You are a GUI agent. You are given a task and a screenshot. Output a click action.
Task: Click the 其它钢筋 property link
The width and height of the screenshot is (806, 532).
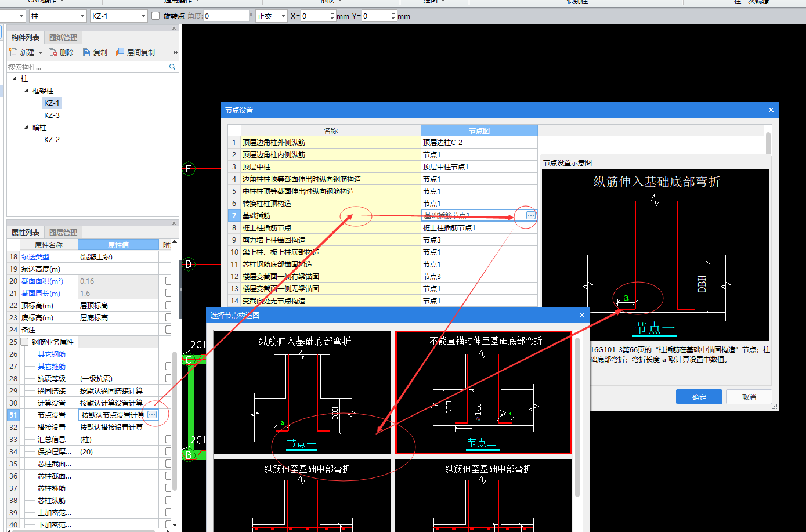point(52,354)
